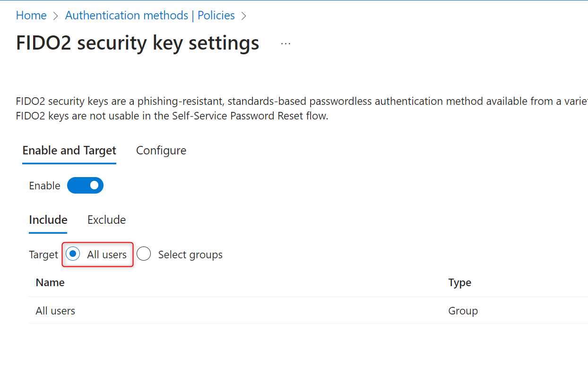Viewport: 588px width, 365px height.
Task: Click the FIDO2 security key settings title
Action: point(138,43)
